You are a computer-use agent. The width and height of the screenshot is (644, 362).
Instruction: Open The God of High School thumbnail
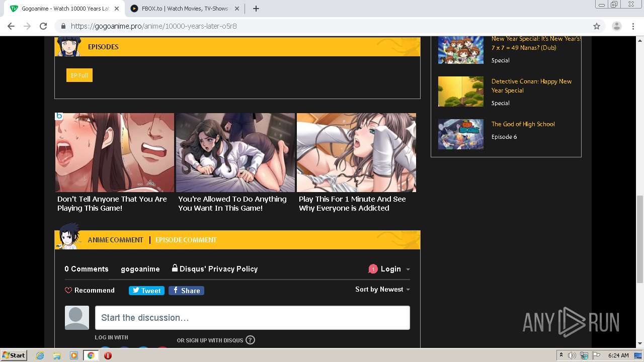pyautogui.click(x=461, y=134)
